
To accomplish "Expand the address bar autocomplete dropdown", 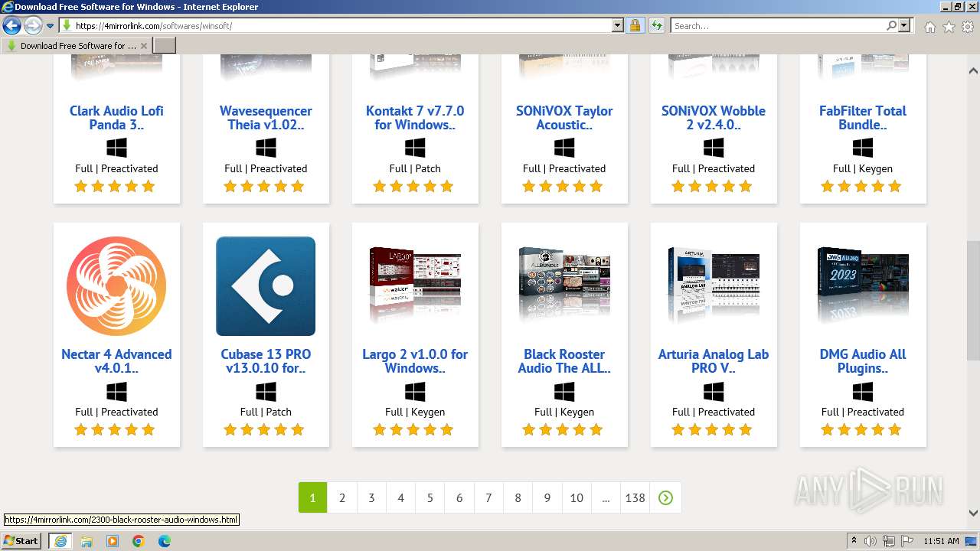I will point(618,26).
